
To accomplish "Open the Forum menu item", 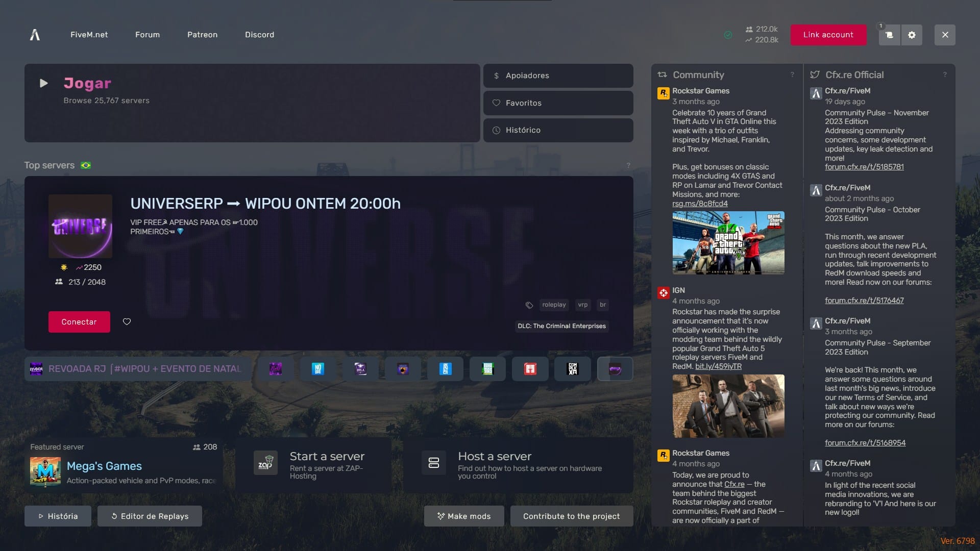I will click(x=147, y=35).
